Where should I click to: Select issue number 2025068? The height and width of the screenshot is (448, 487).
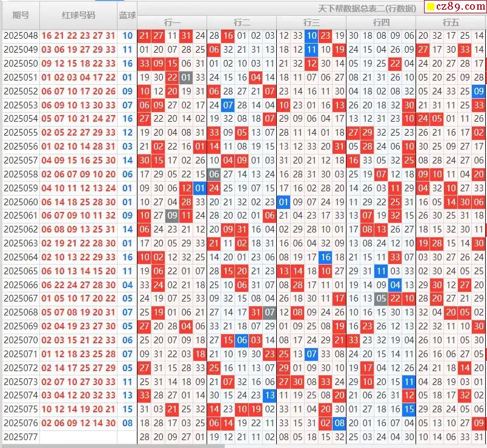(x=21, y=312)
